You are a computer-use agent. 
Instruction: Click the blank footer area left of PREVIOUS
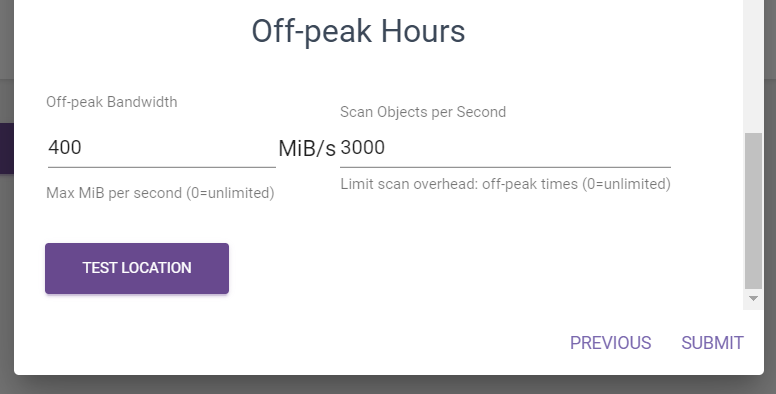287,343
